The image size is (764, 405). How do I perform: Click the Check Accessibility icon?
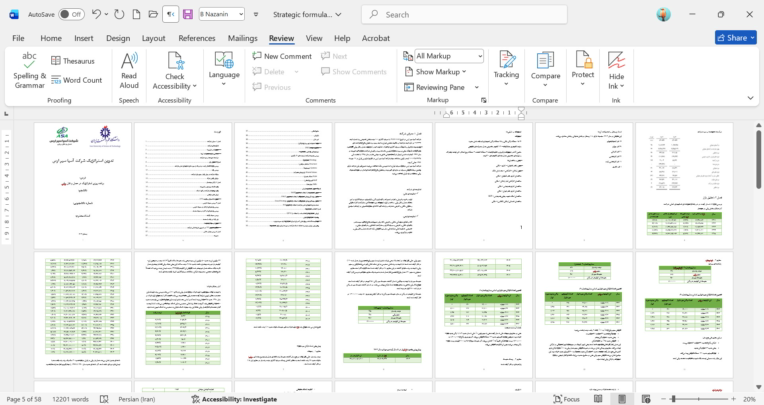click(x=175, y=62)
